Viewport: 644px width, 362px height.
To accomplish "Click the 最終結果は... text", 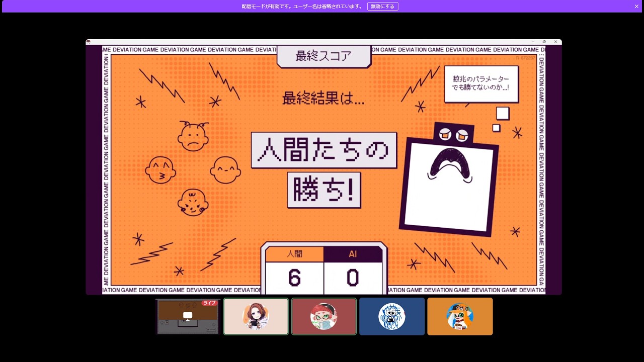I will [x=324, y=98].
